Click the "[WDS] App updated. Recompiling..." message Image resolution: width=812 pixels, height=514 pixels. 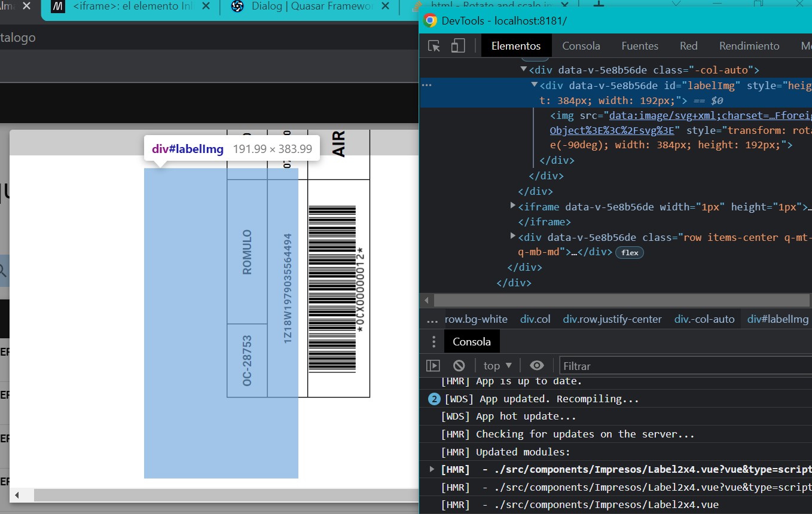[542, 399]
